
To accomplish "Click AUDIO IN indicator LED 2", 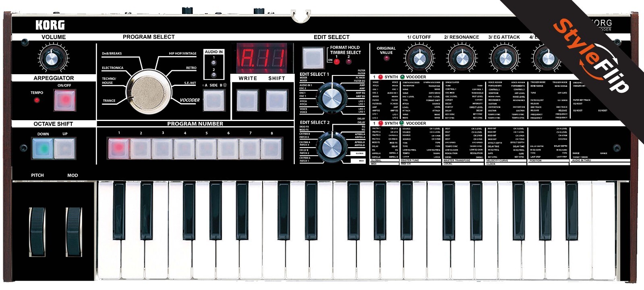I will (214, 75).
